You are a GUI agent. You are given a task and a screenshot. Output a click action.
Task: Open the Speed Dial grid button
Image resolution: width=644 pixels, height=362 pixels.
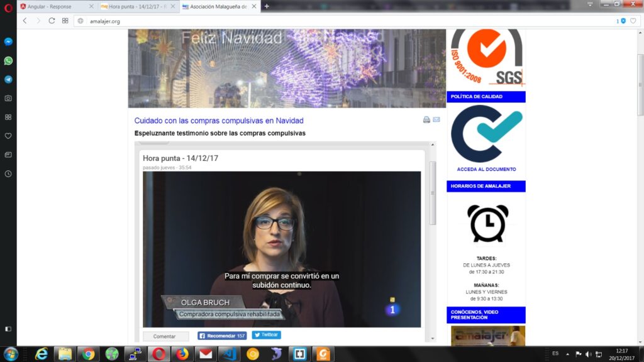65,21
